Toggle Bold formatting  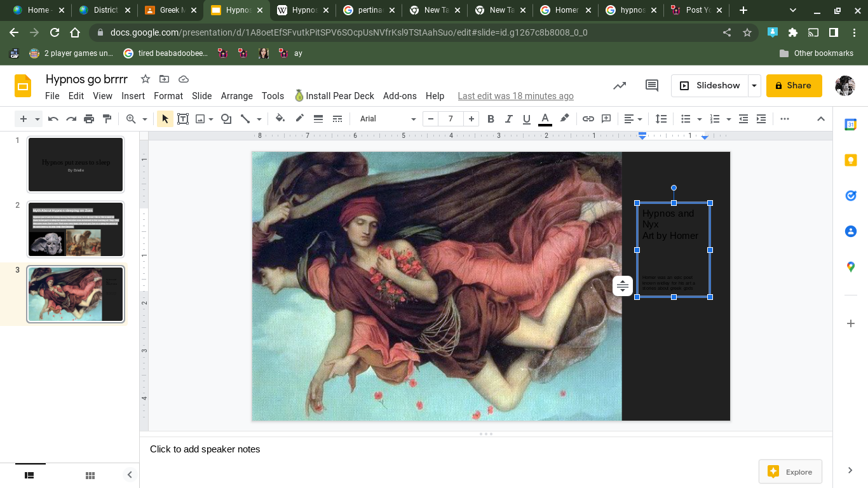[491, 119]
